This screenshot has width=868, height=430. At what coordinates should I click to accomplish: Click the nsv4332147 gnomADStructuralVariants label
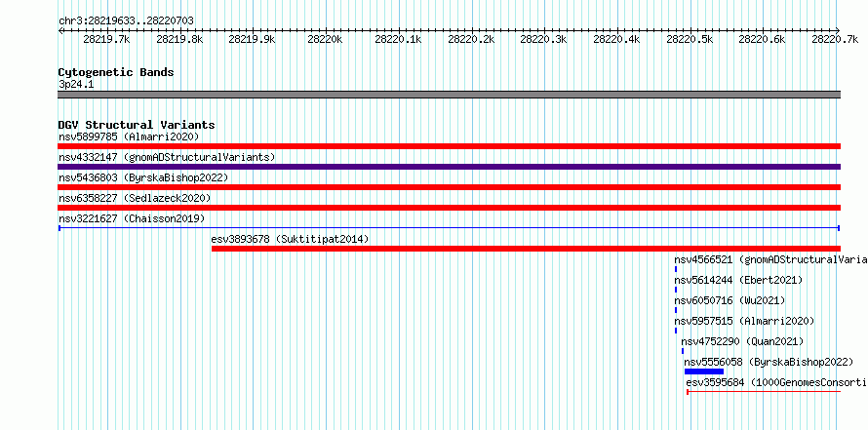[167, 157]
